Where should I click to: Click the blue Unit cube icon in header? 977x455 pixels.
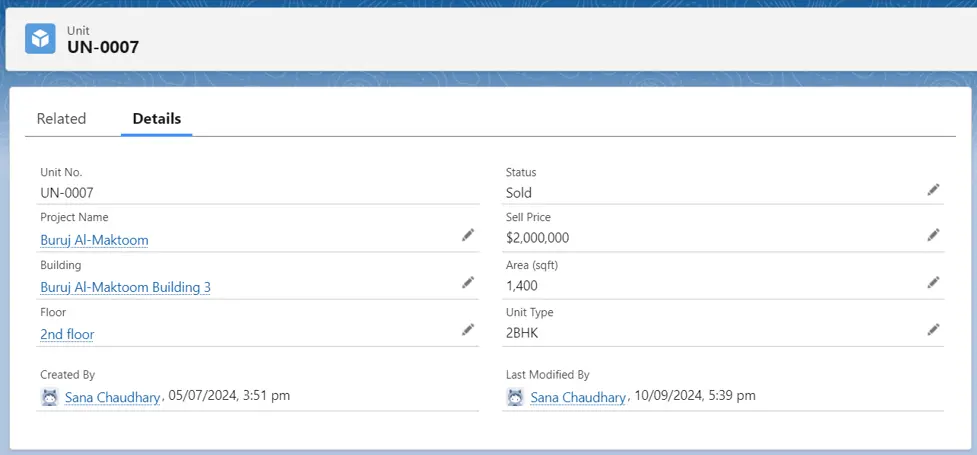[x=41, y=38]
